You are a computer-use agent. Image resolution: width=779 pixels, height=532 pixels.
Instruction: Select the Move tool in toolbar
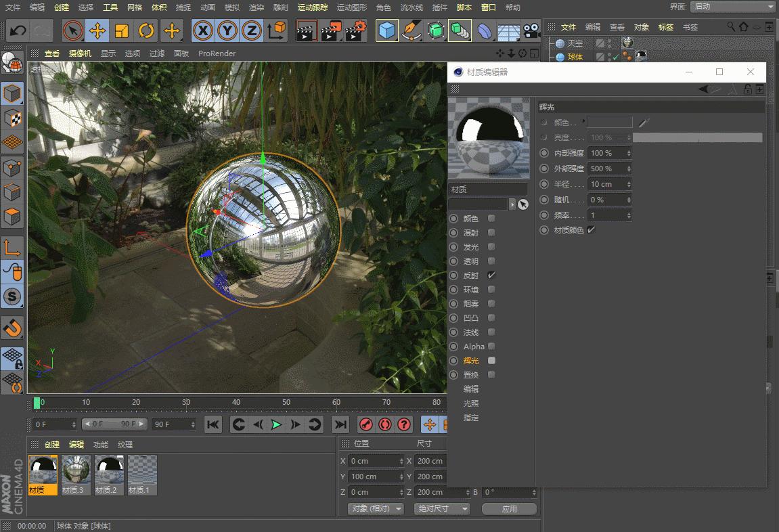(x=97, y=30)
